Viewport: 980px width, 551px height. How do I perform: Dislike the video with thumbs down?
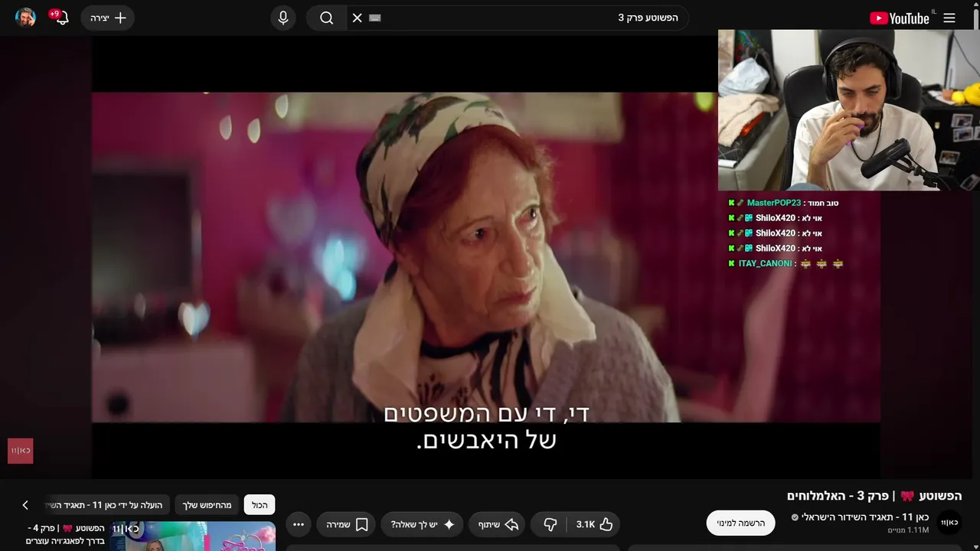[550, 524]
